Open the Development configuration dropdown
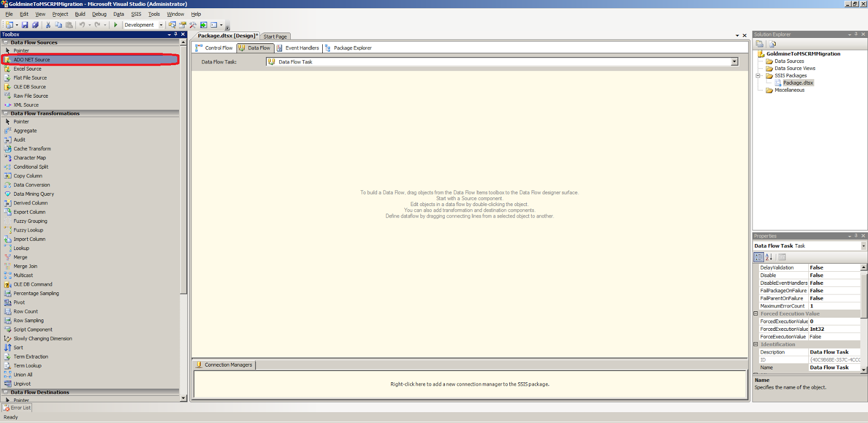 (x=161, y=25)
